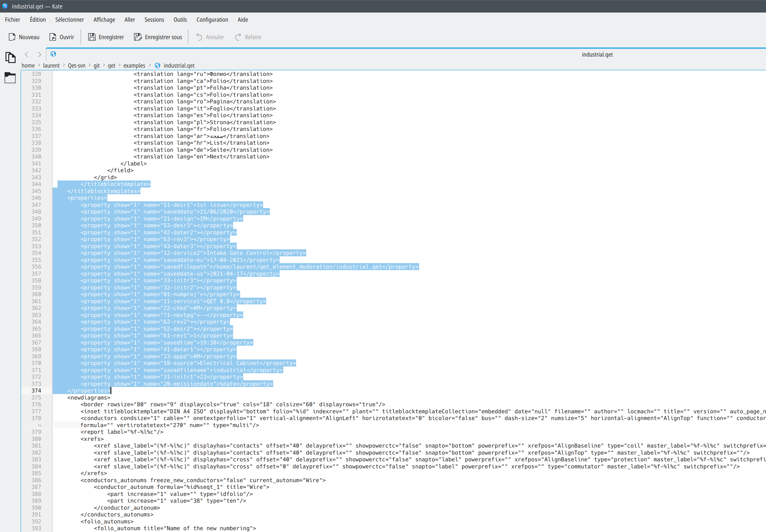Click the Intake Gate Control property line
The width and height of the screenshot is (766, 532).
[193, 253]
